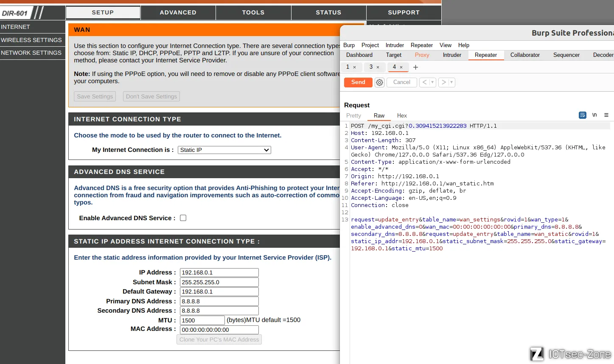Viewport: 614px width, 364px height.
Task: Open the Intruder menu in Burp menu bar
Action: click(395, 45)
